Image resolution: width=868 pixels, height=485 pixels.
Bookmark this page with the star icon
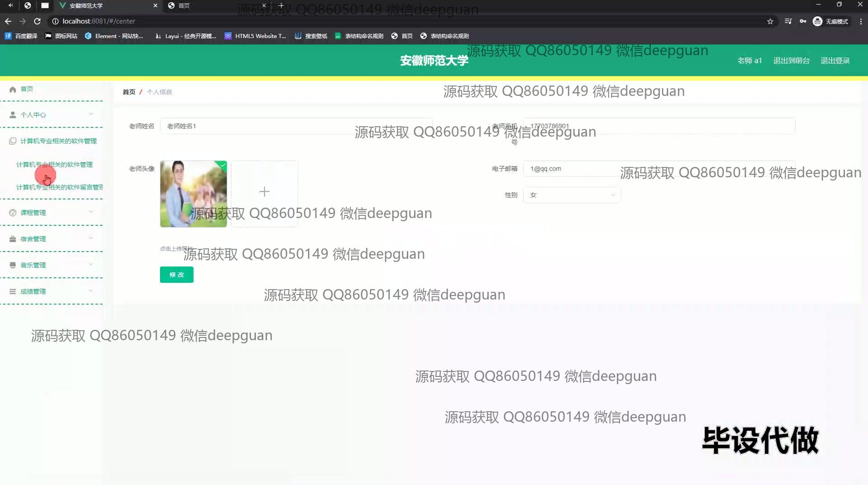pos(770,21)
